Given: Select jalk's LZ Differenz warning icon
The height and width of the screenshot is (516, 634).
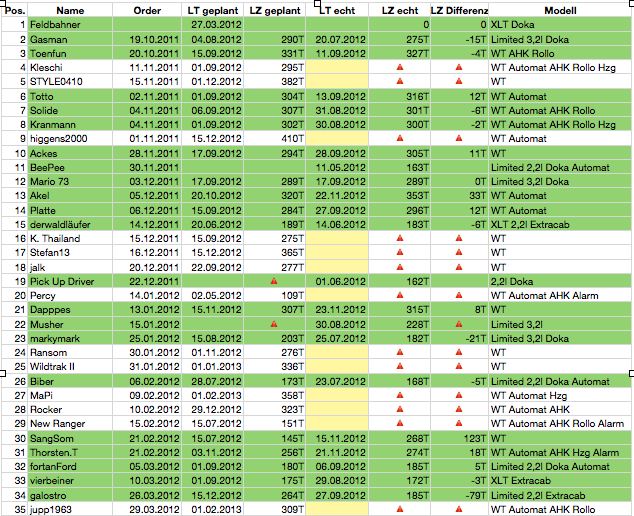Looking at the screenshot, I should (459, 267).
